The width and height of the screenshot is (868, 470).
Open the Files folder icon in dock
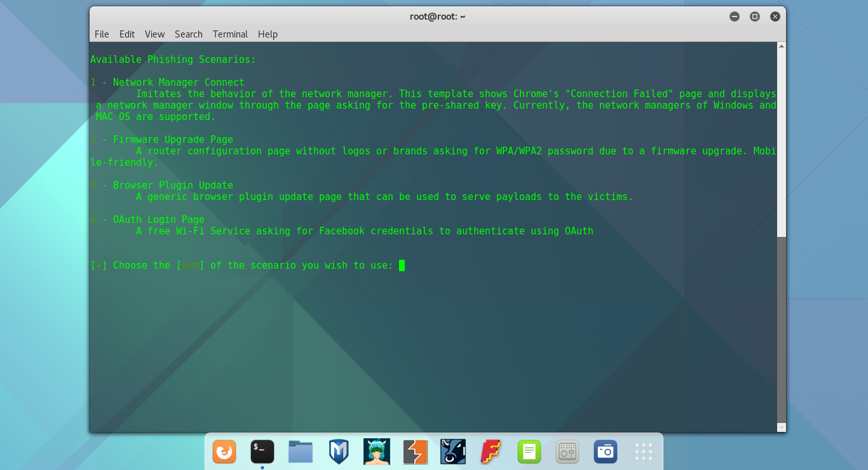301,452
